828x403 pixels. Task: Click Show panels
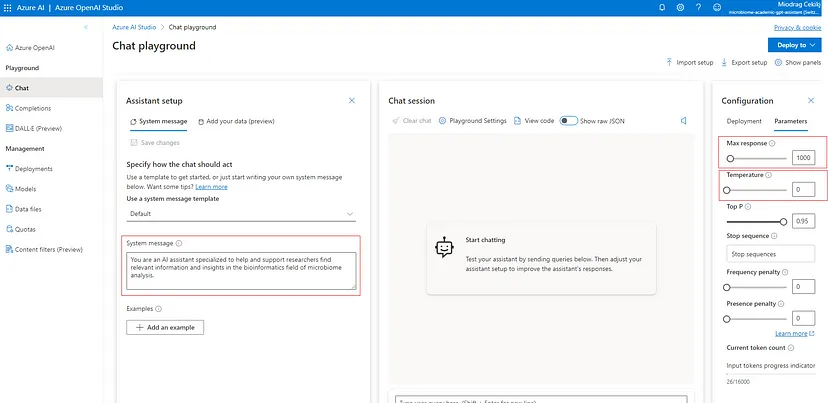coord(798,63)
